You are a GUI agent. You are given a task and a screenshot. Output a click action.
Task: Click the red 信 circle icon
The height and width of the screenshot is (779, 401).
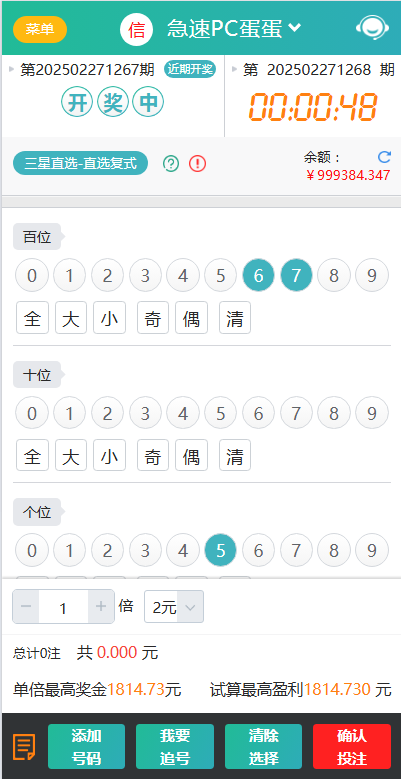pyautogui.click(x=137, y=30)
